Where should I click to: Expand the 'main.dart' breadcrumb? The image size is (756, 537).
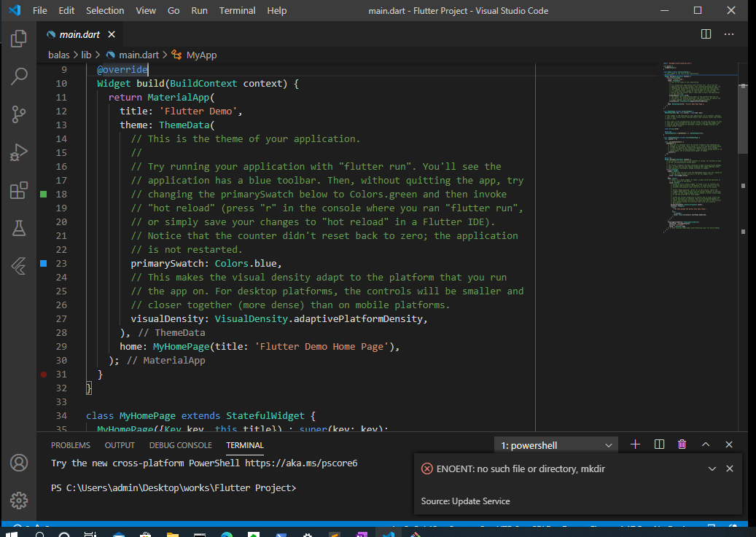tap(139, 55)
